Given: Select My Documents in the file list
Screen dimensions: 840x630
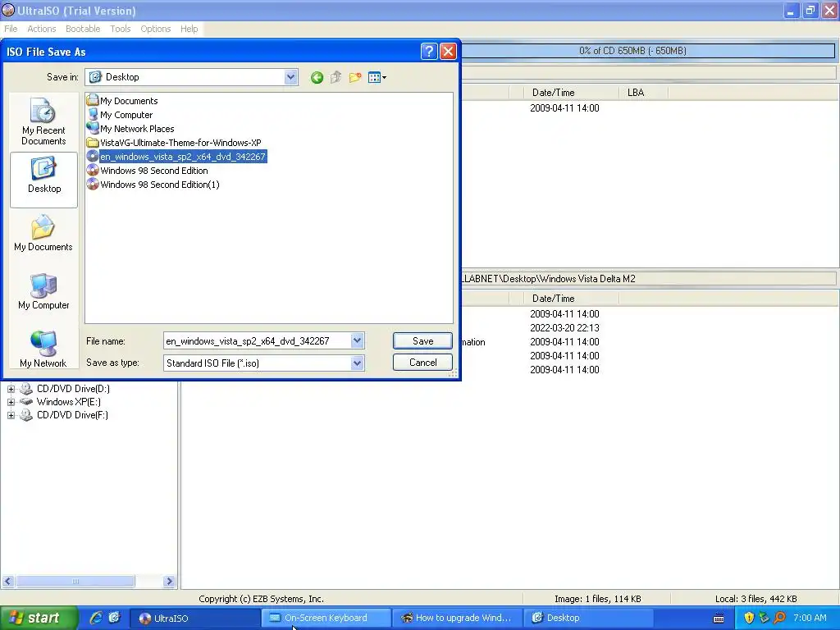Looking at the screenshot, I should pos(122,101).
